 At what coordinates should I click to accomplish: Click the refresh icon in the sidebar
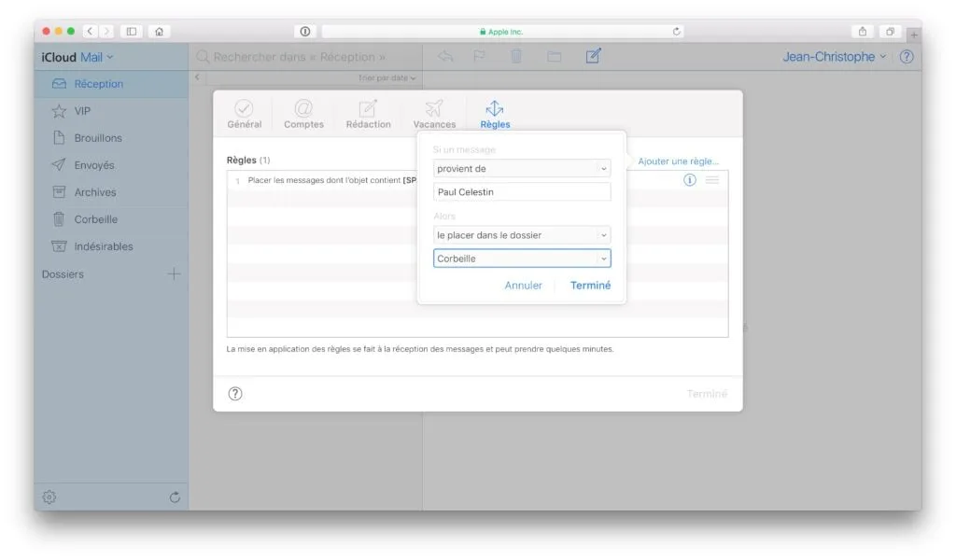174,497
